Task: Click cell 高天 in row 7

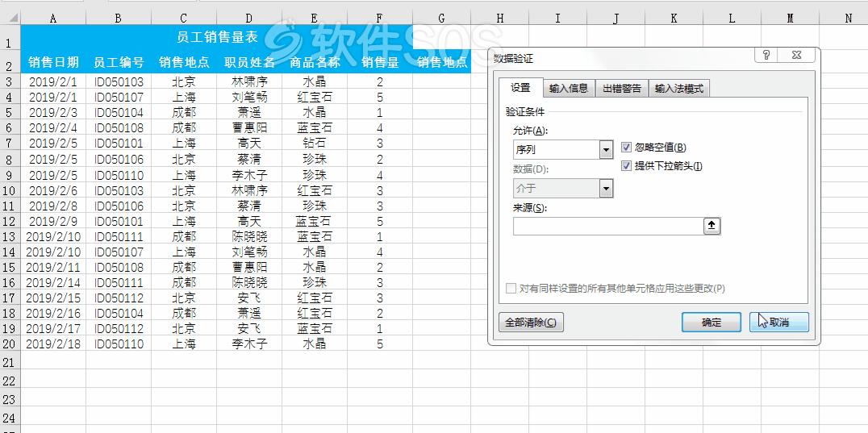Action: (249, 144)
